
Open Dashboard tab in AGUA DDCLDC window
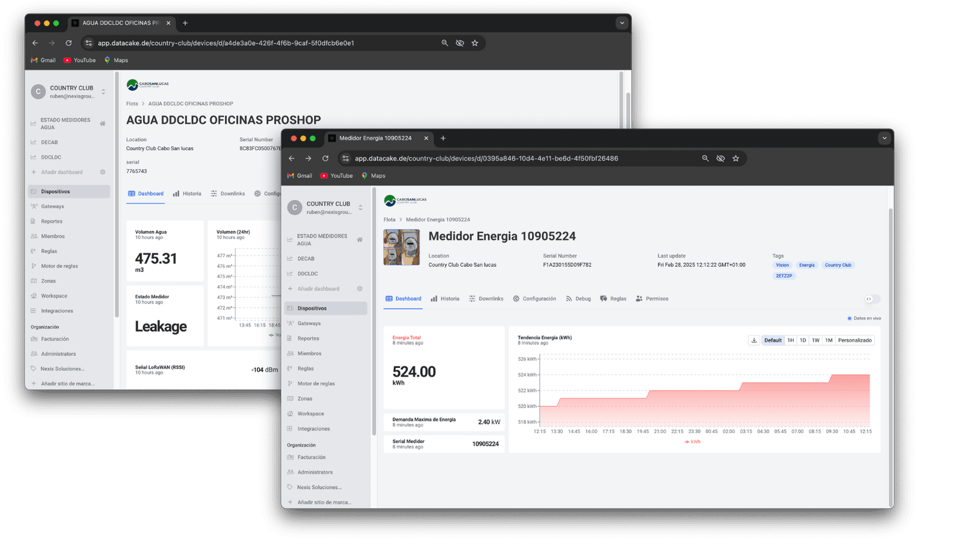tap(146, 194)
